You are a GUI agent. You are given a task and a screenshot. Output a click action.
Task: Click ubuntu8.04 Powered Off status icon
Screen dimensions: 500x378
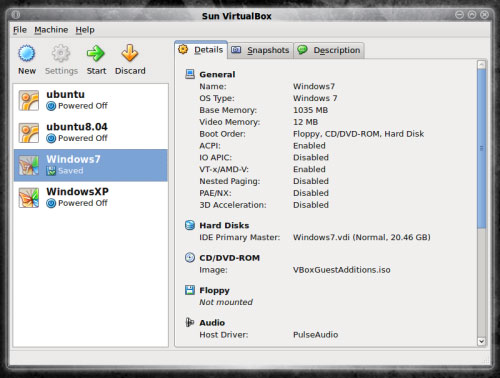(x=51, y=138)
